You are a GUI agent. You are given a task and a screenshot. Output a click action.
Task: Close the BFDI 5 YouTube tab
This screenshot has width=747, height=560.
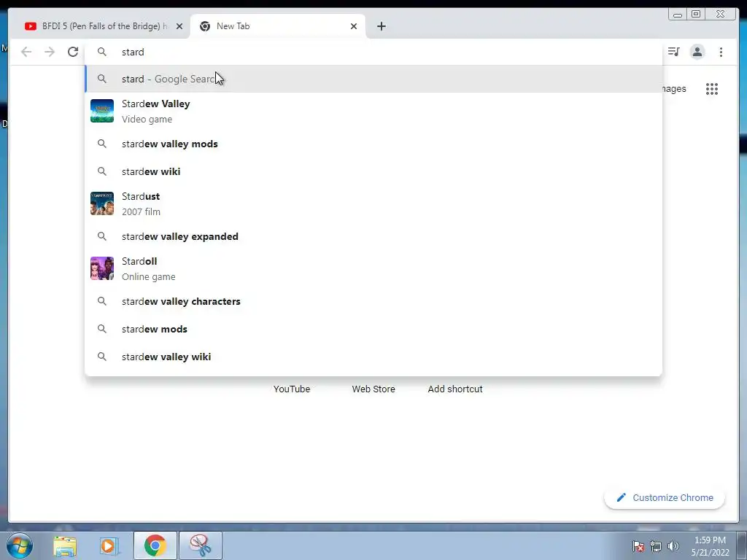coord(179,26)
